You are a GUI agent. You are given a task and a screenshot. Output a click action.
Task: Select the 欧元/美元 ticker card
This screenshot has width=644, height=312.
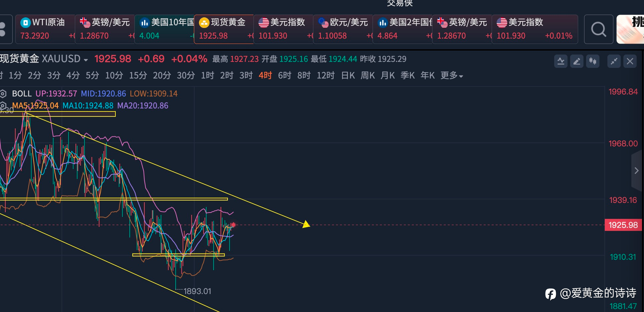pyautogui.click(x=343, y=29)
